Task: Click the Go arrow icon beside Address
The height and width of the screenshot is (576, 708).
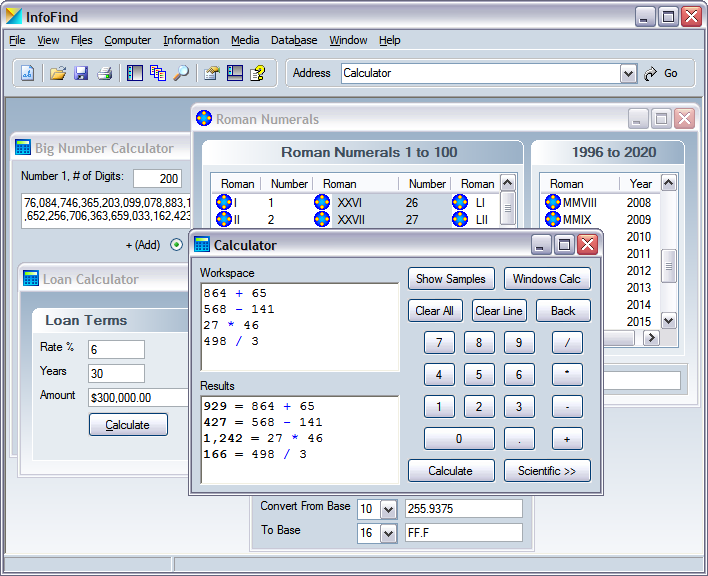Action: click(651, 73)
